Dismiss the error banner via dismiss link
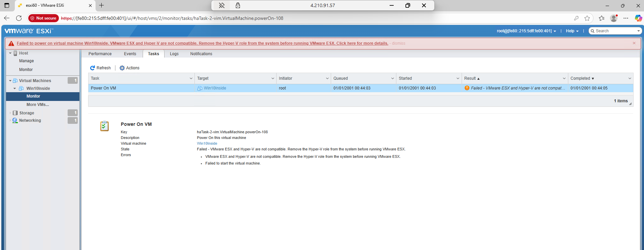Image resolution: width=644 pixels, height=250 pixels. pos(398,43)
